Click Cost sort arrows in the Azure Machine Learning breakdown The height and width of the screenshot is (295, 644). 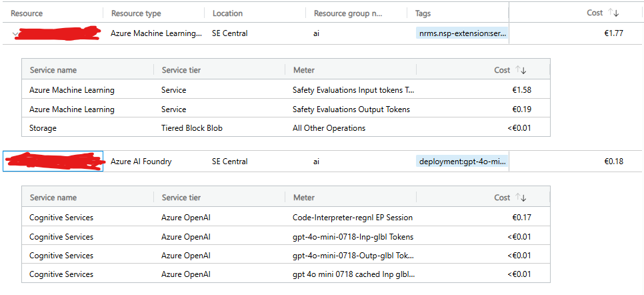click(521, 70)
